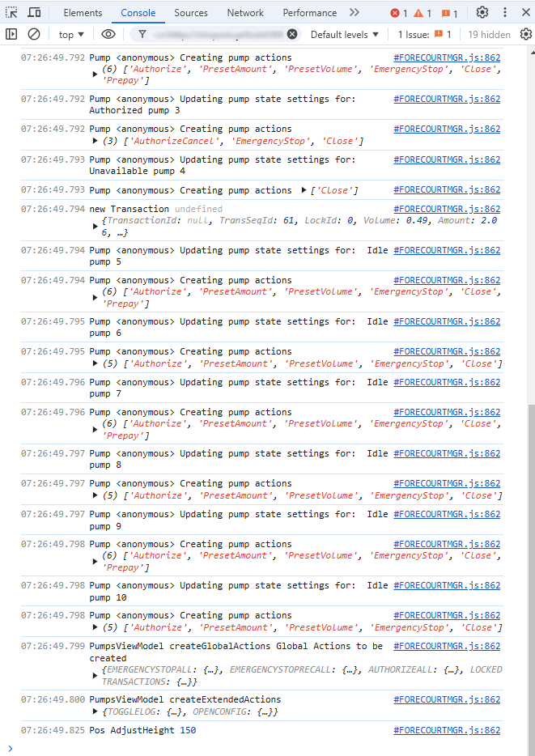Expand pump actions array logged at 07:26:49.794

(x=95, y=298)
